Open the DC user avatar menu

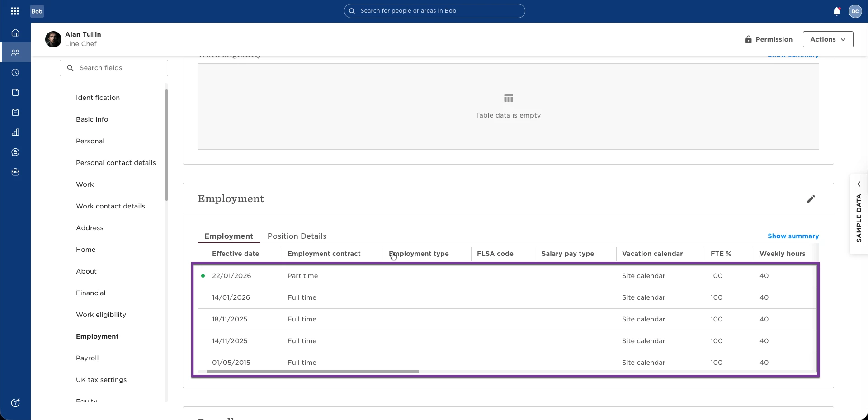[x=855, y=11]
